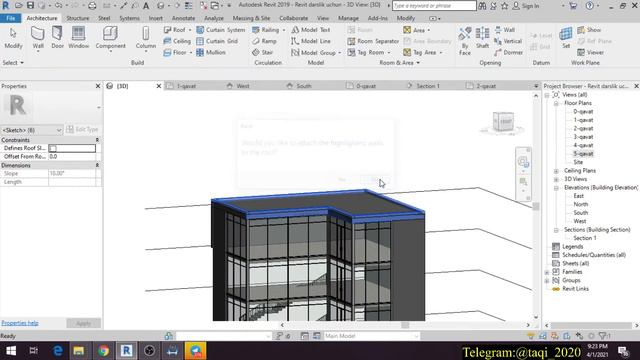
Task: Open Microsoft Edge from the taskbar
Action: [x=58, y=351]
